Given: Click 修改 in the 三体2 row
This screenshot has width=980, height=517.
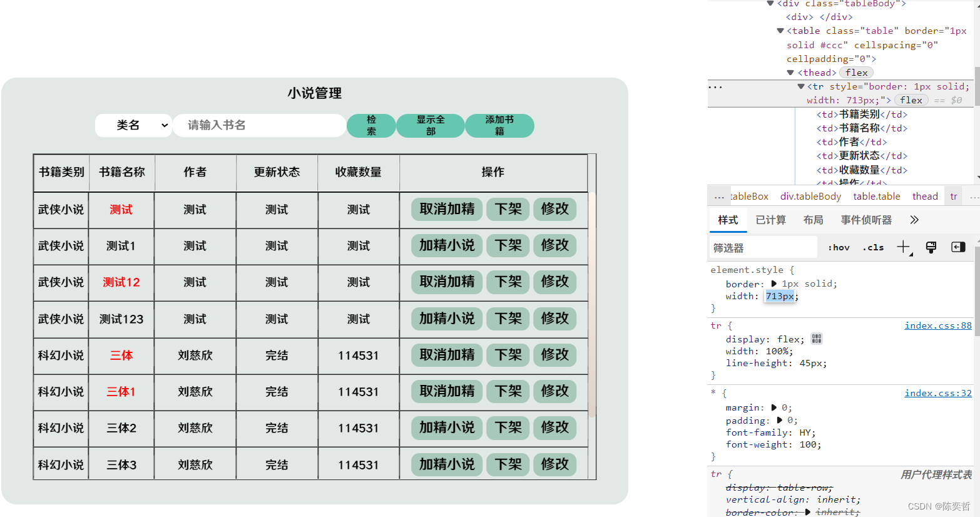Looking at the screenshot, I should [x=554, y=427].
